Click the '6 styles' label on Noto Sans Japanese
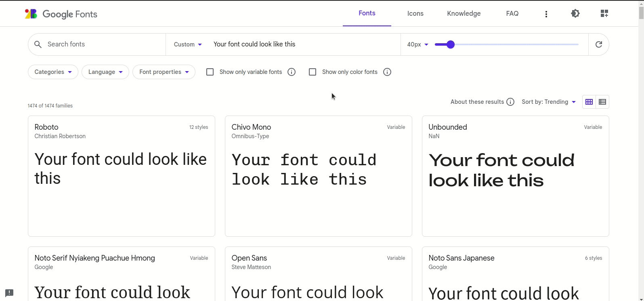Image resolution: width=644 pixels, height=301 pixels. point(594,258)
